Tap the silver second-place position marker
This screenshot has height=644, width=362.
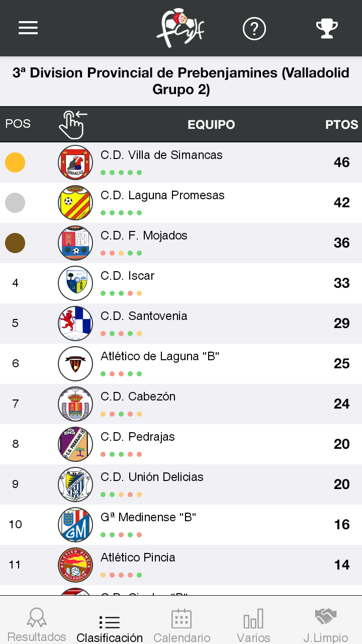click(x=15, y=203)
